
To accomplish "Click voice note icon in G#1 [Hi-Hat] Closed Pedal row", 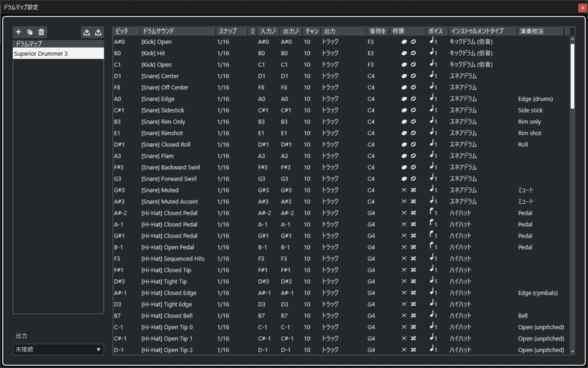I will coord(433,235).
